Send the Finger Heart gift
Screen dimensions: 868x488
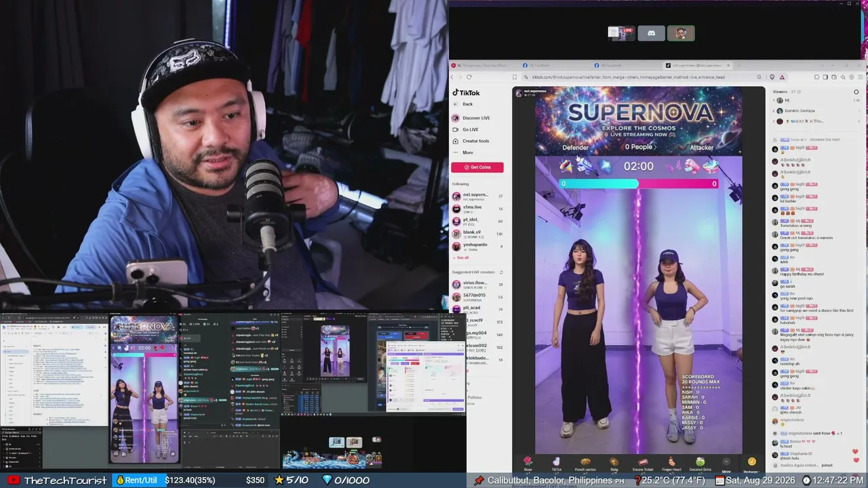(x=671, y=464)
